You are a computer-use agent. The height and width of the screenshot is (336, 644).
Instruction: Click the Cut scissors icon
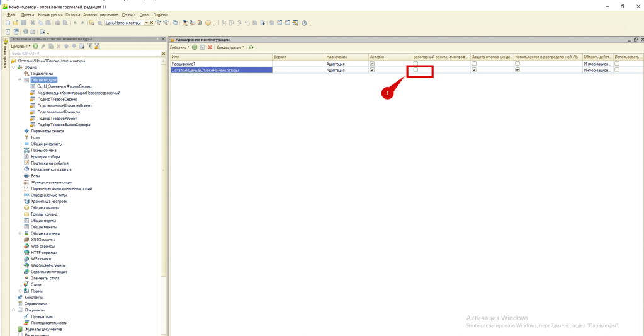(33, 23)
